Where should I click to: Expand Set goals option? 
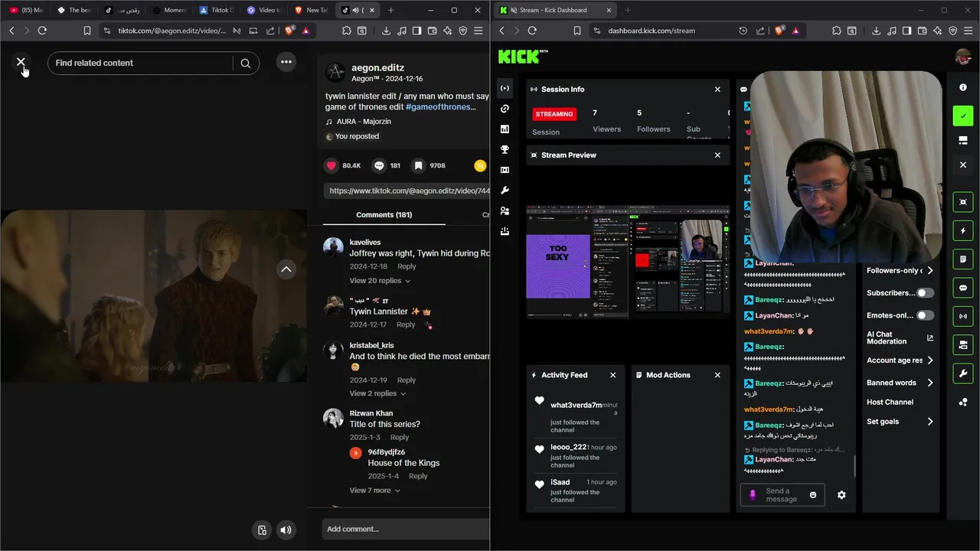coord(930,422)
